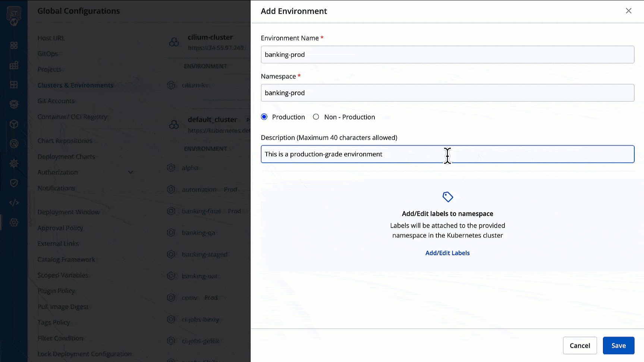Select the Production radio button

(x=264, y=117)
